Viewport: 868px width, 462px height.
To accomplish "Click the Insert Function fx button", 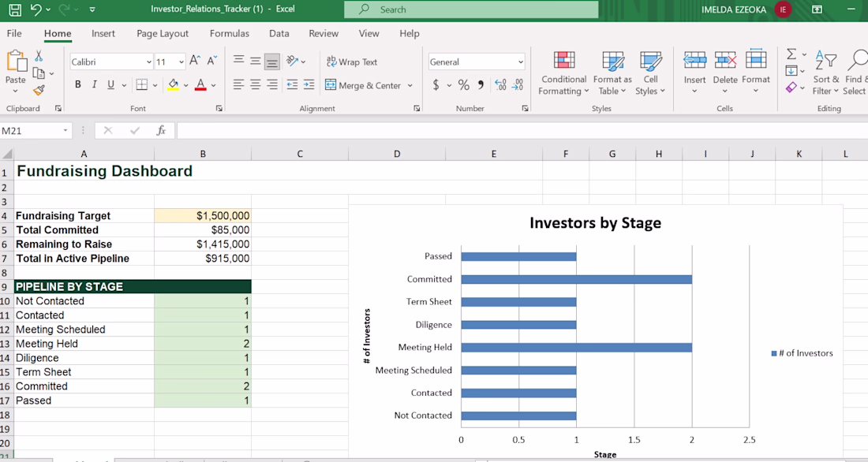I will [x=161, y=131].
